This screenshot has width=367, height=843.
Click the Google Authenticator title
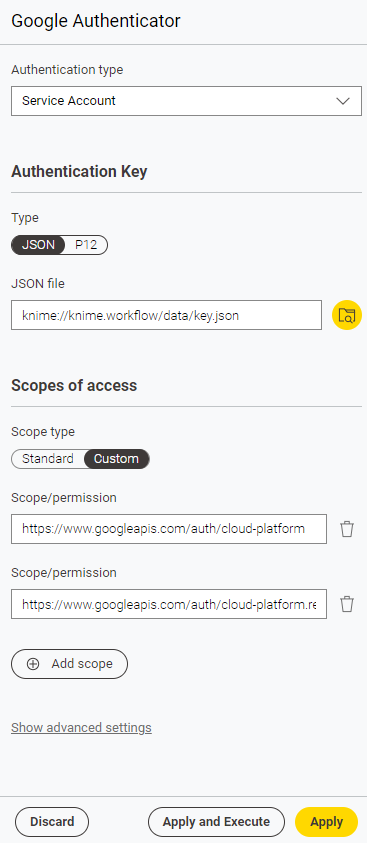pos(96,21)
